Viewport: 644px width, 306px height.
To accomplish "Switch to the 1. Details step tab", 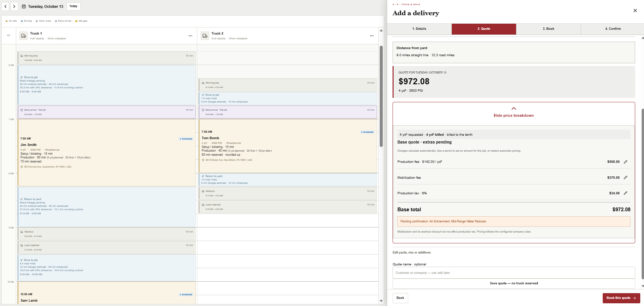I will tap(419, 29).
